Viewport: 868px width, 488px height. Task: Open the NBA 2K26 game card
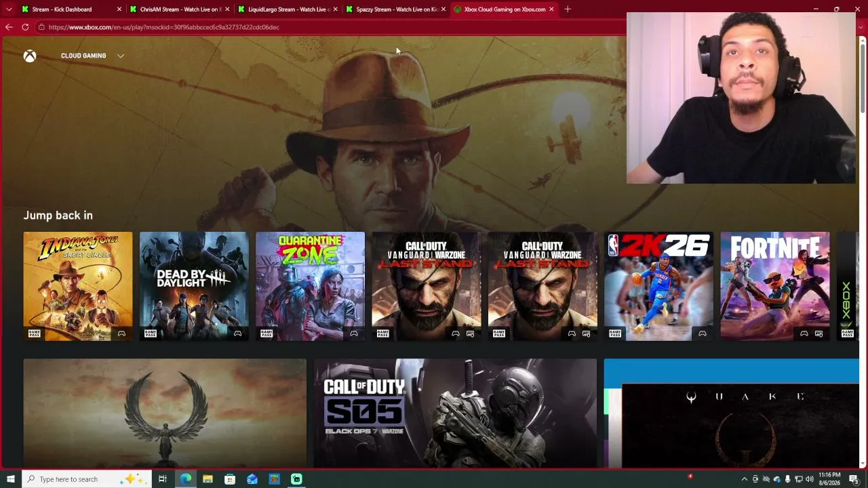tap(658, 286)
